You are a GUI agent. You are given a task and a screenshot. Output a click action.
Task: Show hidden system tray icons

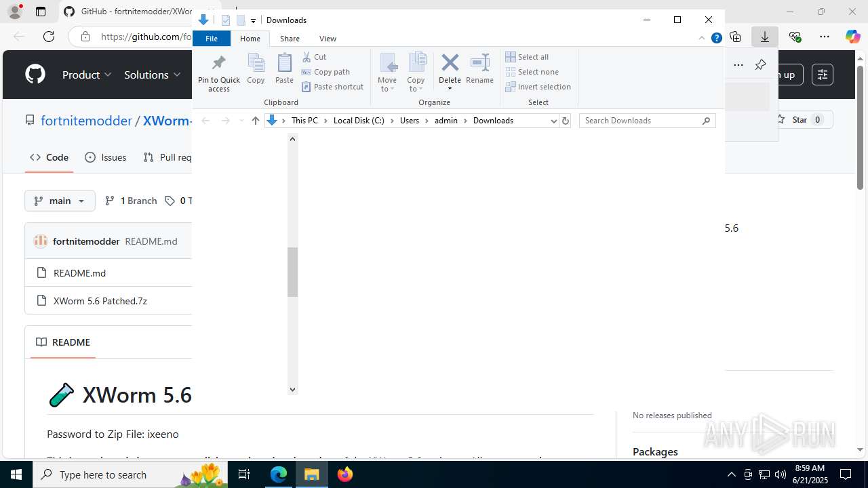pyautogui.click(x=731, y=474)
